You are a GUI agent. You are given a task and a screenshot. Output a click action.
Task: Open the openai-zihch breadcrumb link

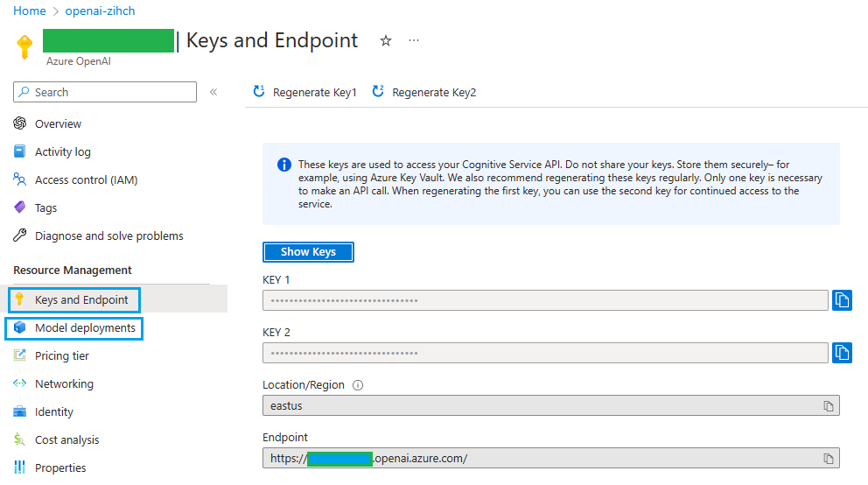(101, 11)
